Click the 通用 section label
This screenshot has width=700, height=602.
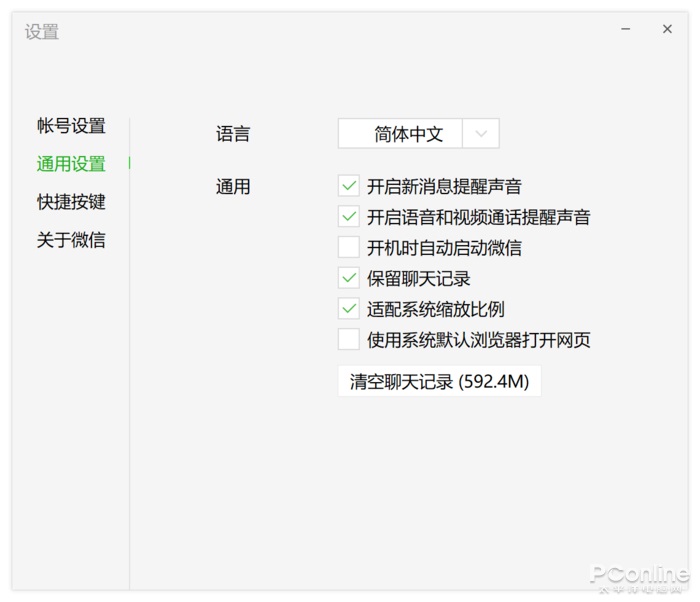233,187
